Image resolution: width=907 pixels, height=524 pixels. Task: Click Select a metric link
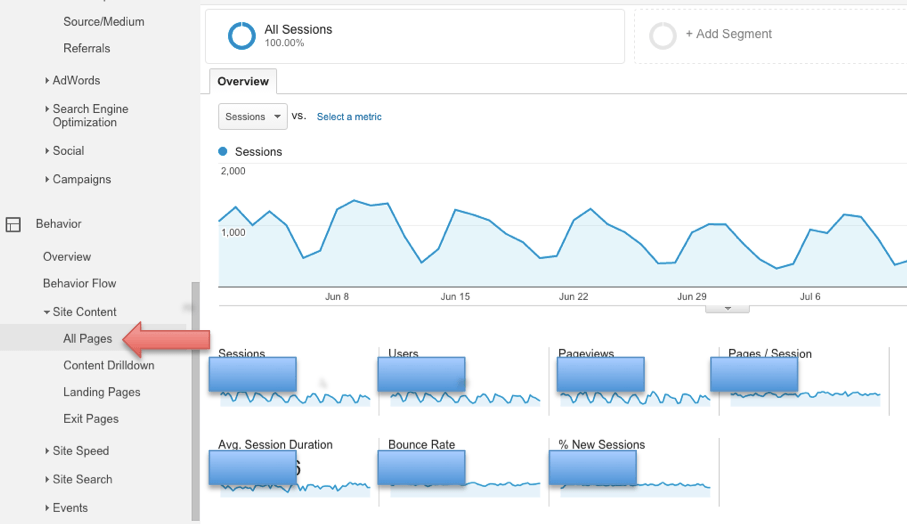(x=349, y=117)
